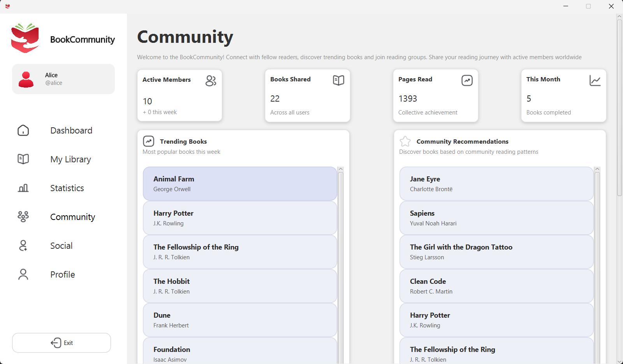Image resolution: width=623 pixels, height=364 pixels.
Task: Click the Community Recommendations scroll up arrow
Action: (x=597, y=169)
